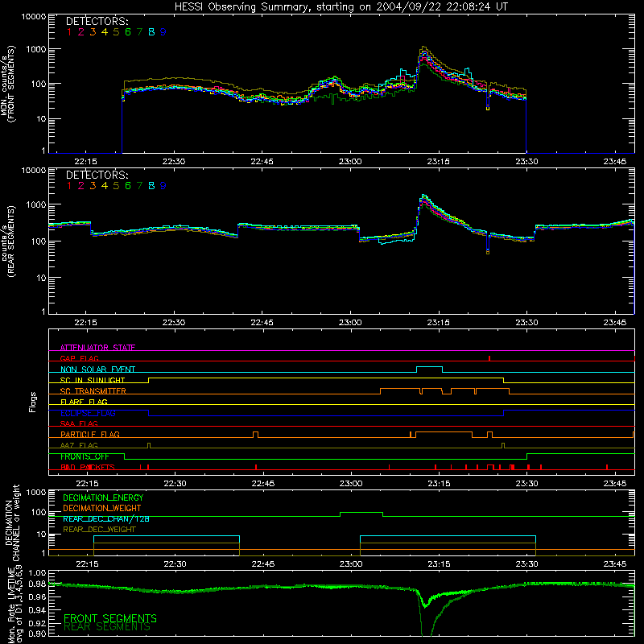The image size is (644, 644).
Task: Click FRONT SEGMENTS legend in livetime plot
Action: pos(110,618)
